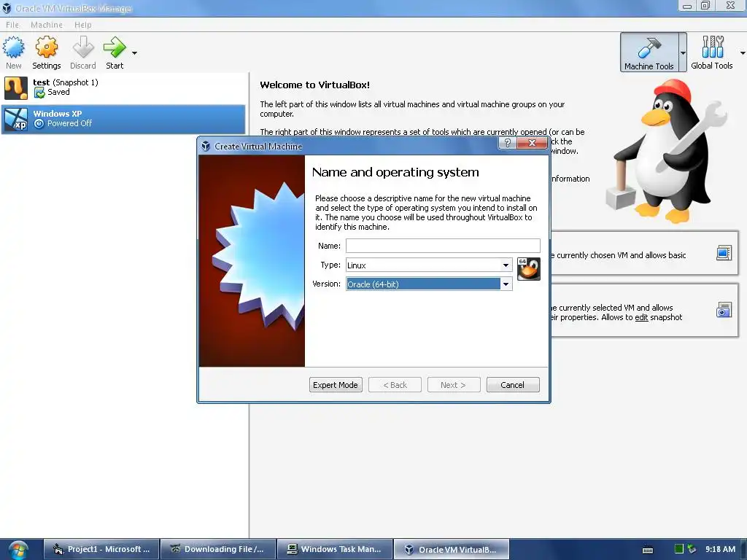Select the Machine Tools button

(x=649, y=52)
